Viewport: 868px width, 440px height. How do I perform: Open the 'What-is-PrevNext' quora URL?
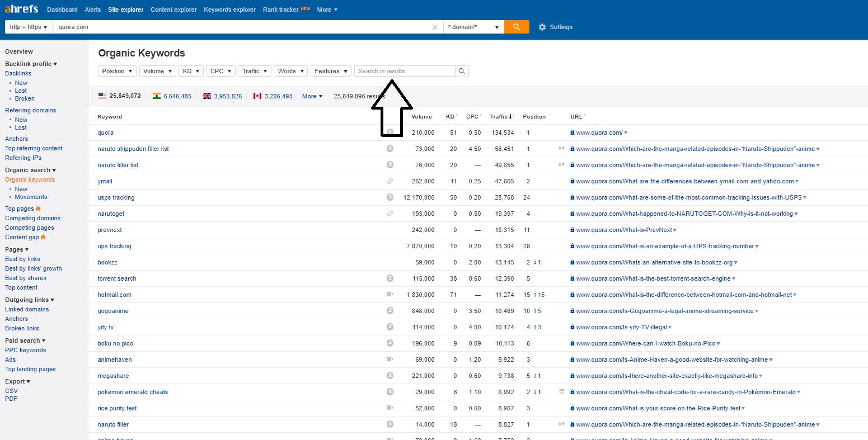click(x=625, y=230)
